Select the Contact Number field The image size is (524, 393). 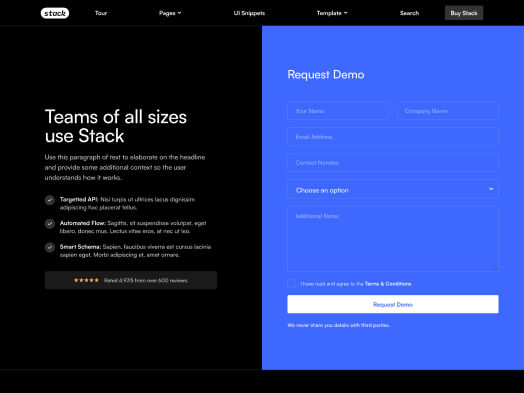(x=393, y=163)
